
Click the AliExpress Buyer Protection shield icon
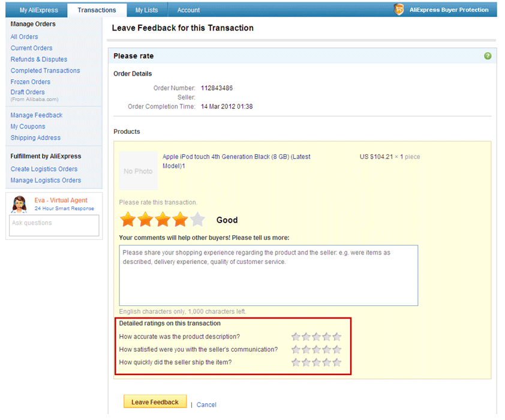[399, 10]
